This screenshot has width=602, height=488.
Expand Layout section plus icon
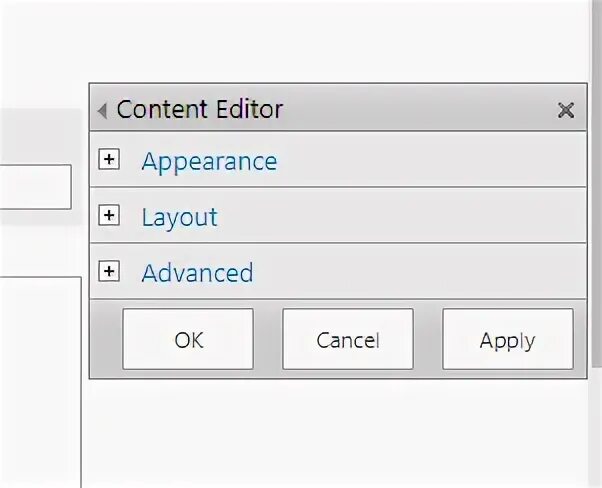tap(110, 216)
